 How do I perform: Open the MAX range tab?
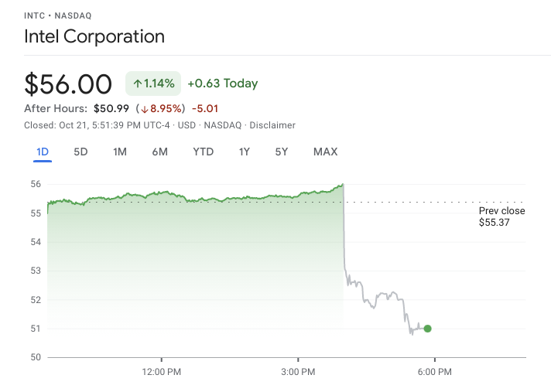(x=325, y=152)
